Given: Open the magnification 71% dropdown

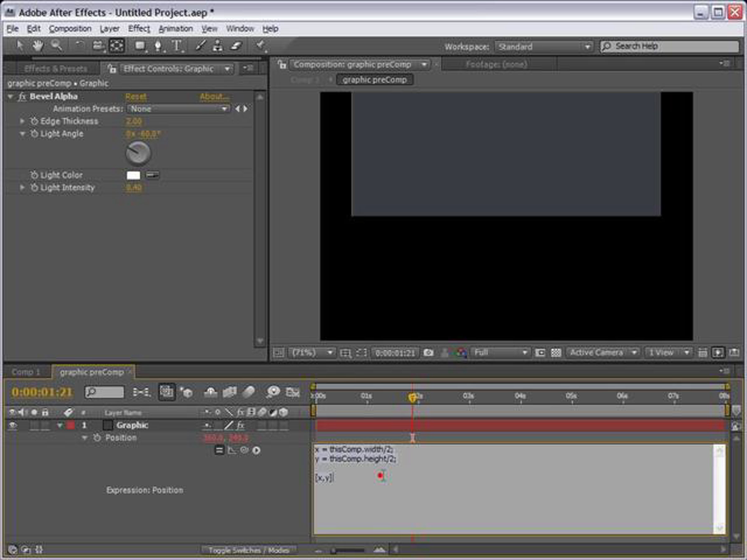Looking at the screenshot, I should pyautogui.click(x=312, y=353).
